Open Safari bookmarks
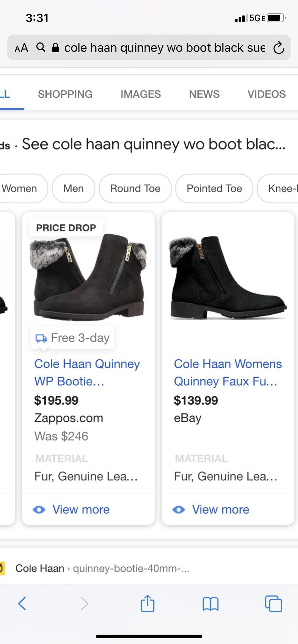Viewport: 298px width, 644px height. click(x=211, y=604)
